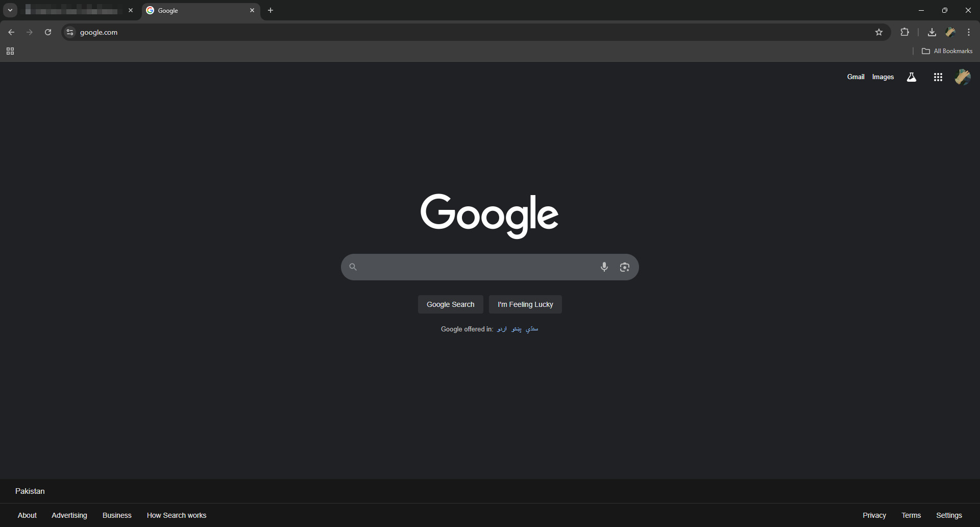Go forward to next page

(30, 32)
